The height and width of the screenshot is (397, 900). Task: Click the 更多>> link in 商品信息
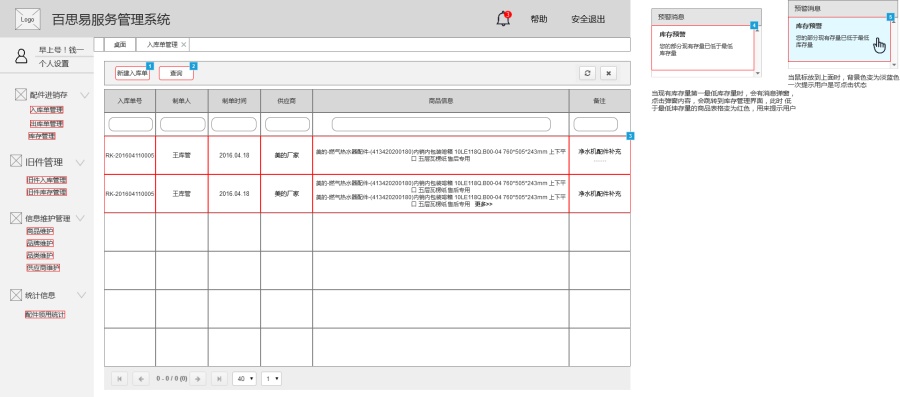(x=483, y=204)
